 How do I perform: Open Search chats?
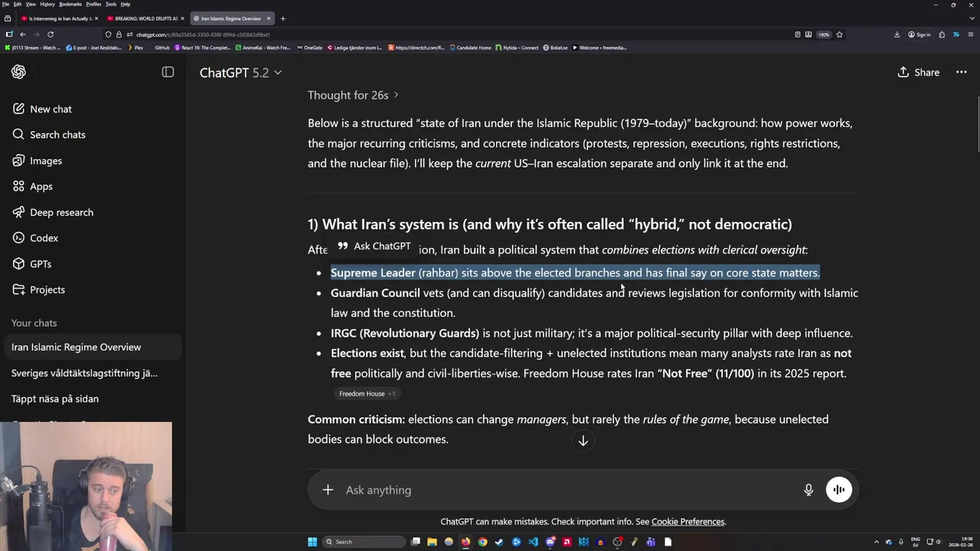pyautogui.click(x=48, y=135)
